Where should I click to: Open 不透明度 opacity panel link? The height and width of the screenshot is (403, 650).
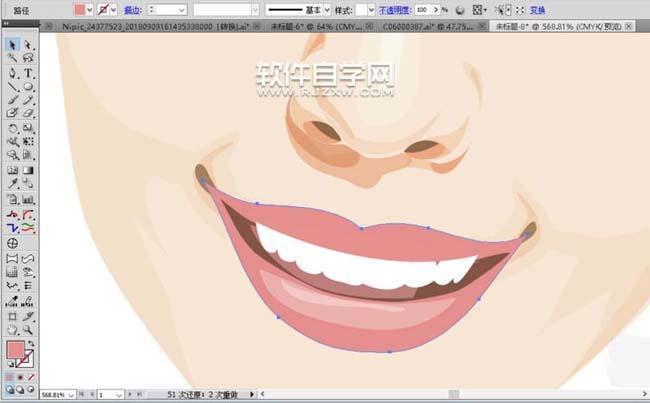click(x=395, y=10)
